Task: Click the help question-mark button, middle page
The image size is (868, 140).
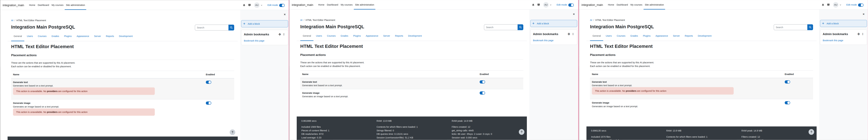Action: click(x=522, y=132)
